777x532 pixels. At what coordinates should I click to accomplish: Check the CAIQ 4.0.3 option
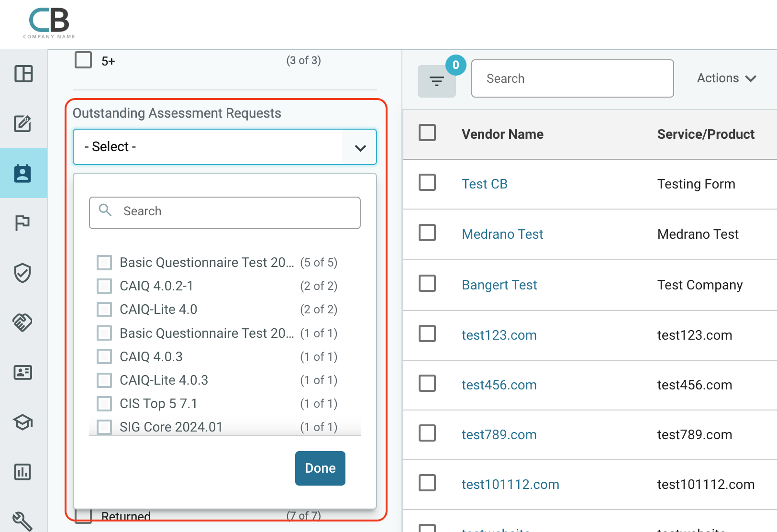[x=104, y=356]
